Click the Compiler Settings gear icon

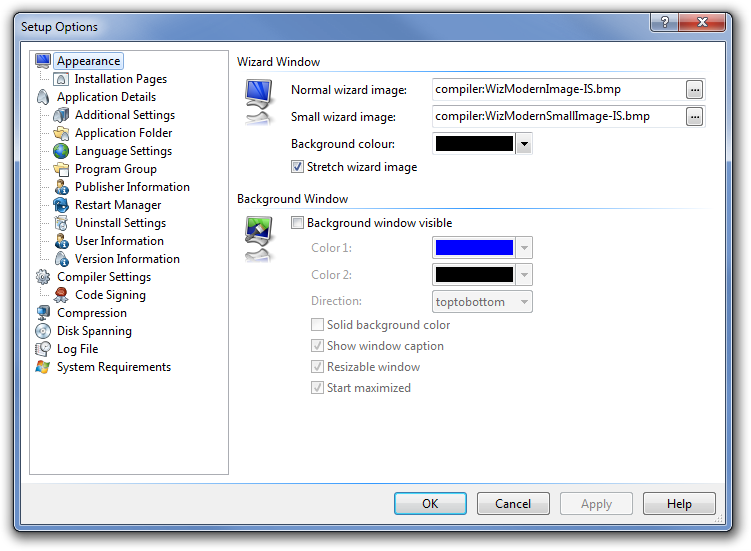tap(43, 277)
